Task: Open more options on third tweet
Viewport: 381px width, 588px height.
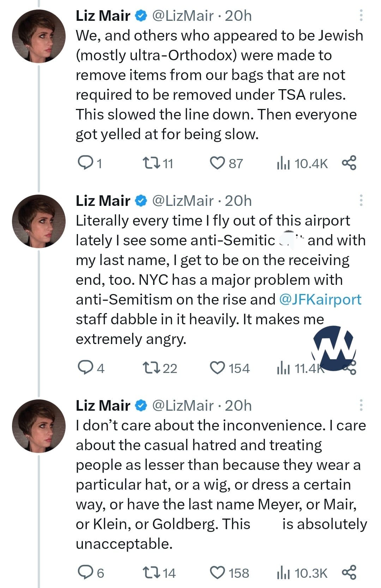Action: click(x=361, y=405)
